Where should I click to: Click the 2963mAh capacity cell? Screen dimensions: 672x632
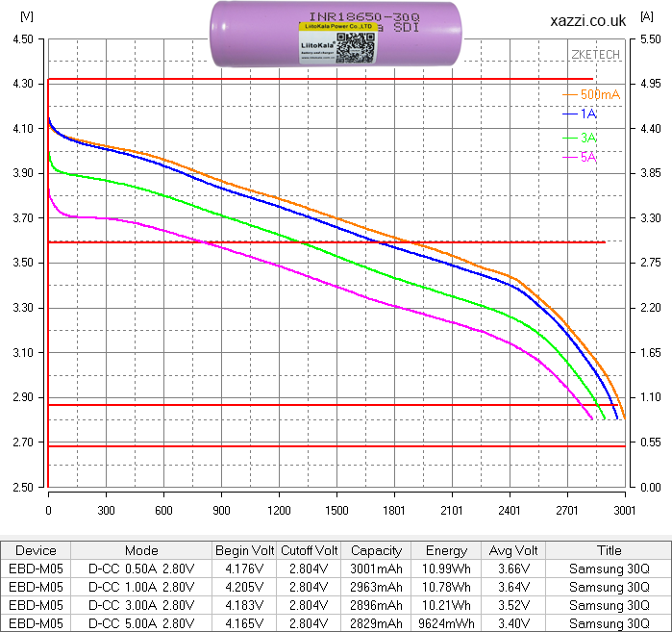click(x=376, y=587)
